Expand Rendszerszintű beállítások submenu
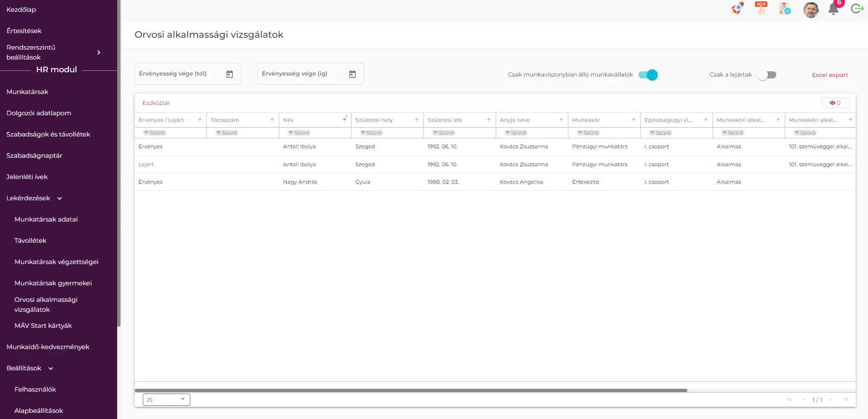This screenshot has width=868, height=419. coord(99,52)
